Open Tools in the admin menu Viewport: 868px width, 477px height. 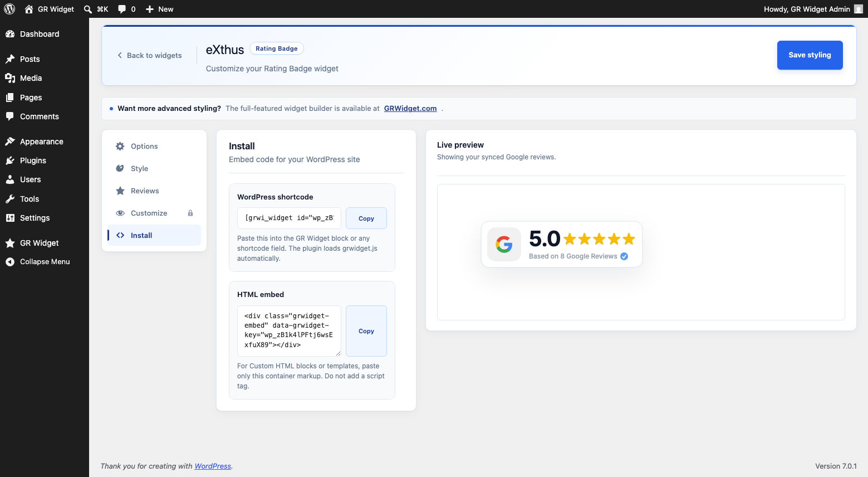coord(45,199)
